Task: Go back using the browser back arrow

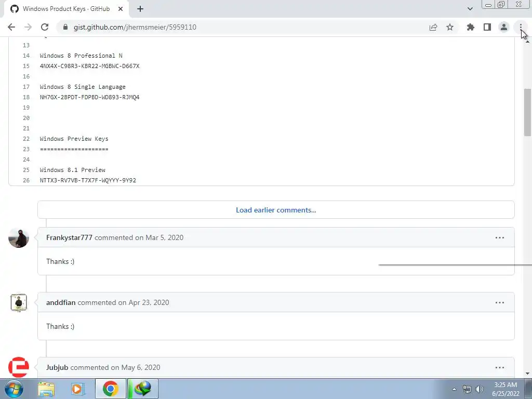Action: 11,27
